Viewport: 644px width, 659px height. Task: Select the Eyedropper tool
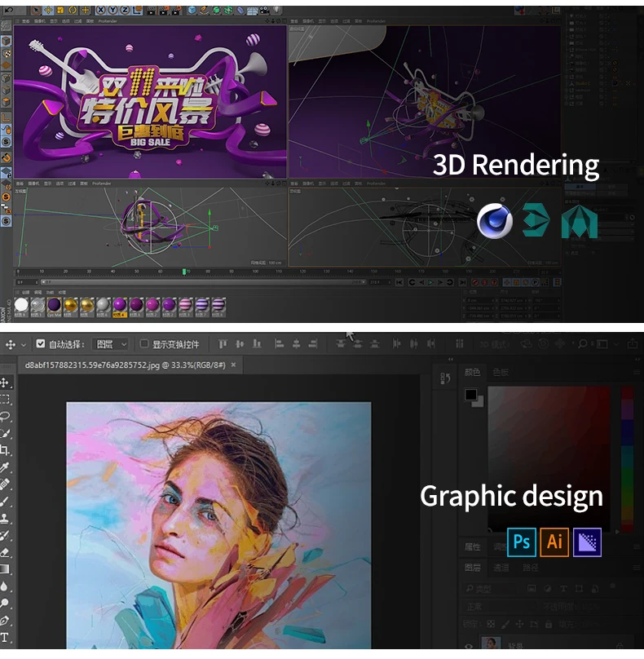(5, 467)
